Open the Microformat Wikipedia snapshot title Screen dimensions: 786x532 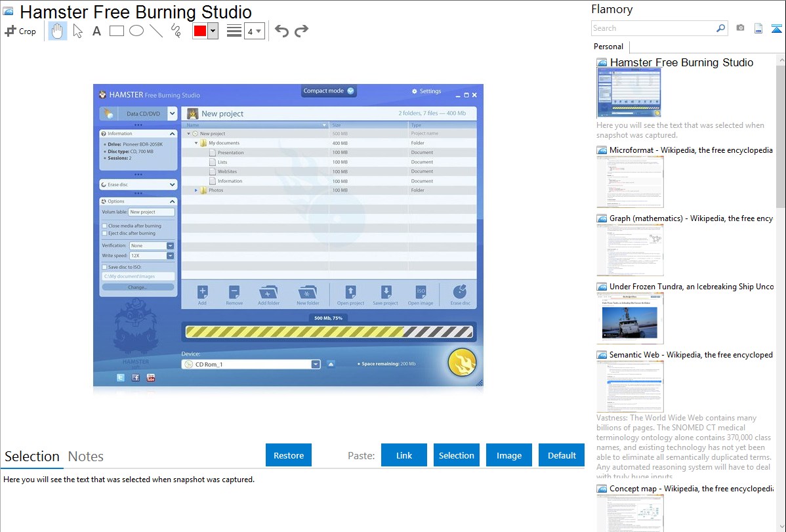click(691, 150)
